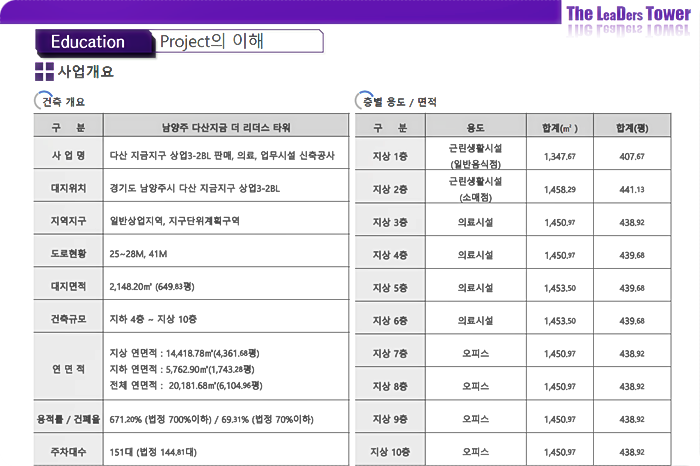Select the 대지위치 row label
The width and height of the screenshot is (700, 466).
68,188
